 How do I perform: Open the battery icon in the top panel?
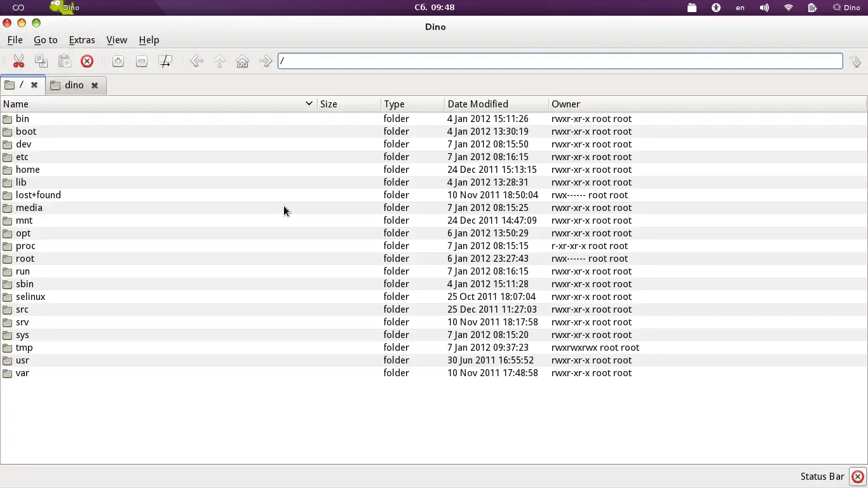click(x=812, y=8)
